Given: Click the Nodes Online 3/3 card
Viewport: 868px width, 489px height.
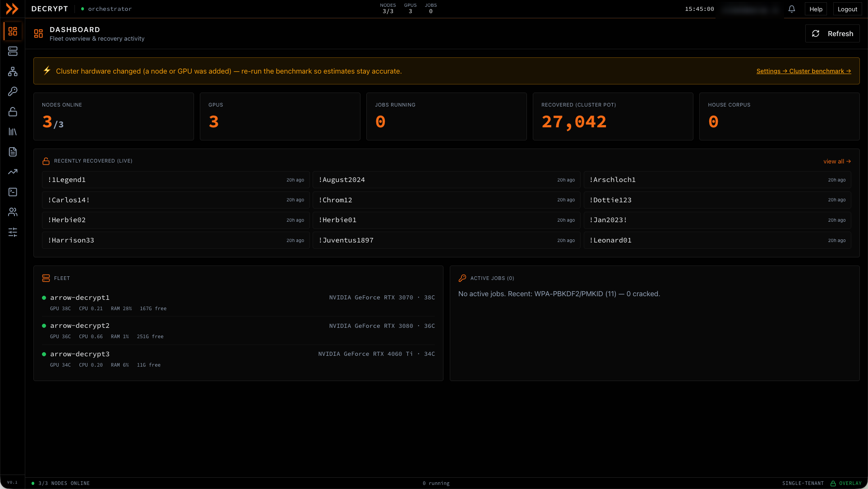Looking at the screenshot, I should click(x=114, y=116).
